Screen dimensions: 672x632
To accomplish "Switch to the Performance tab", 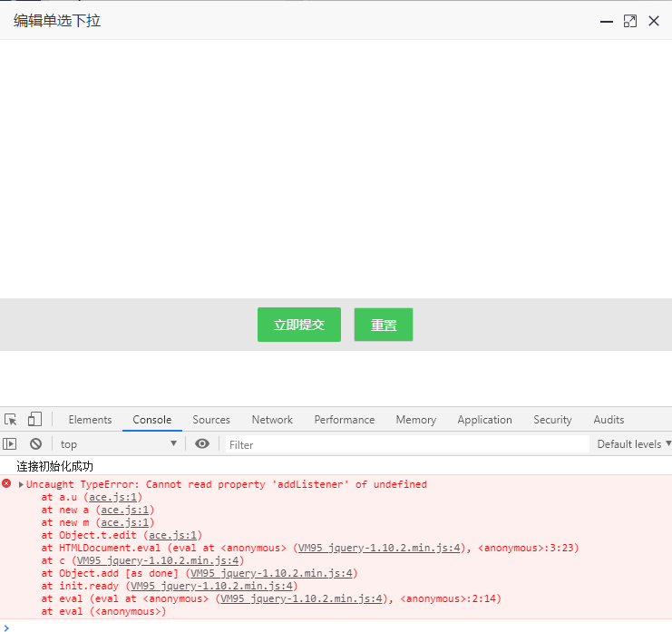I will (x=345, y=420).
